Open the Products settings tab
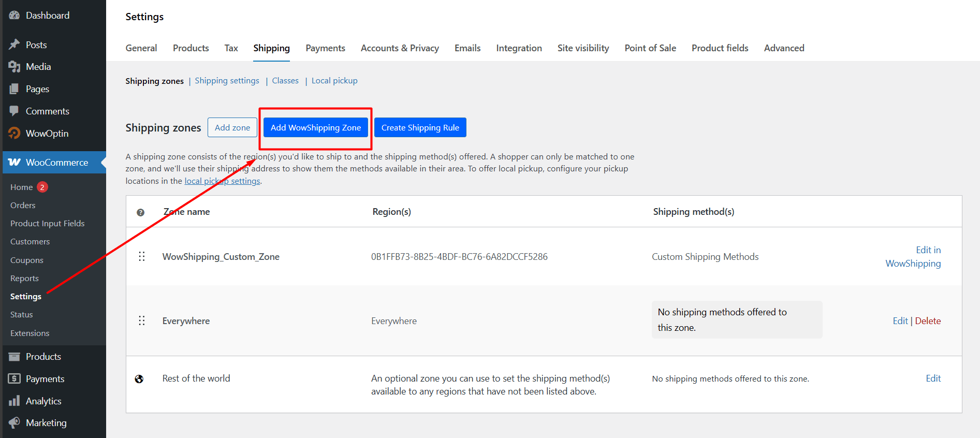Viewport: 980px width, 438px height. (x=191, y=48)
